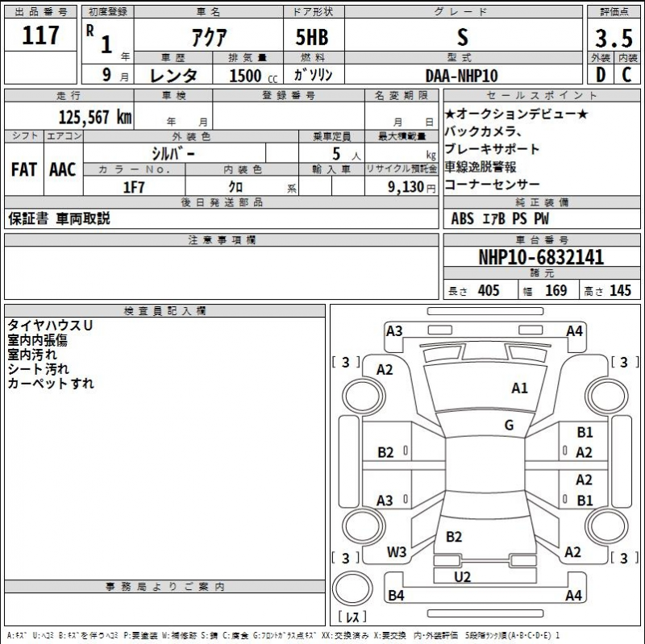The height and width of the screenshot is (644, 645).
Task: Select the 純正装備 header
Action: pyautogui.click(x=542, y=202)
